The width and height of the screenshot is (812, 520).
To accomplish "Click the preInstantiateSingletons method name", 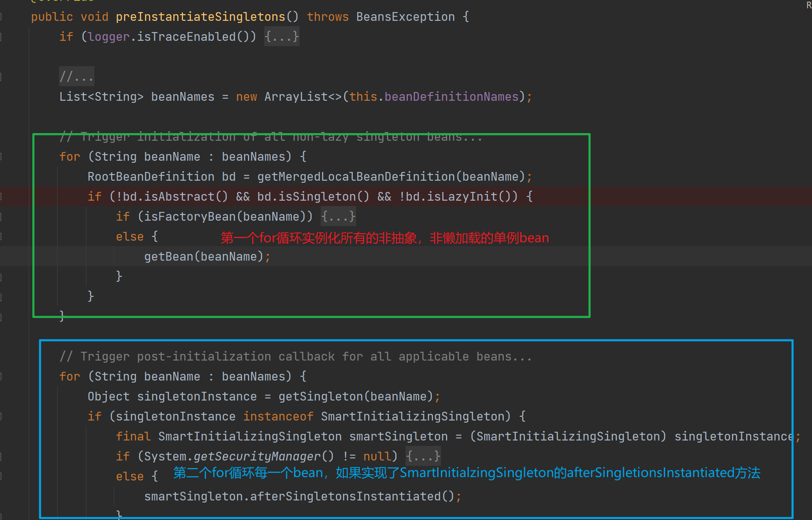I will (201, 17).
